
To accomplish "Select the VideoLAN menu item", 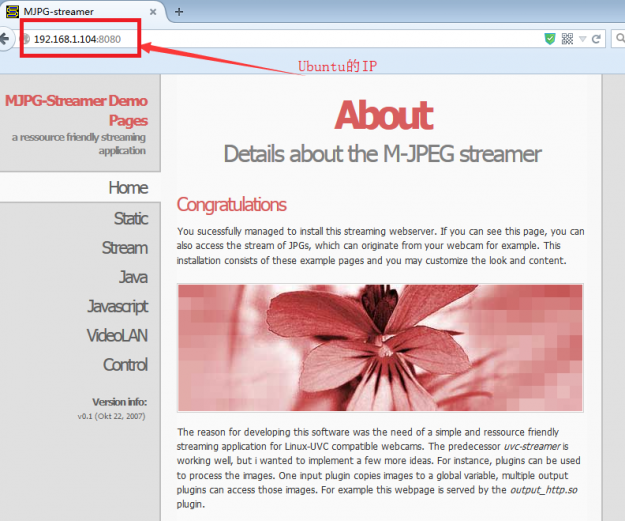I will (117, 335).
